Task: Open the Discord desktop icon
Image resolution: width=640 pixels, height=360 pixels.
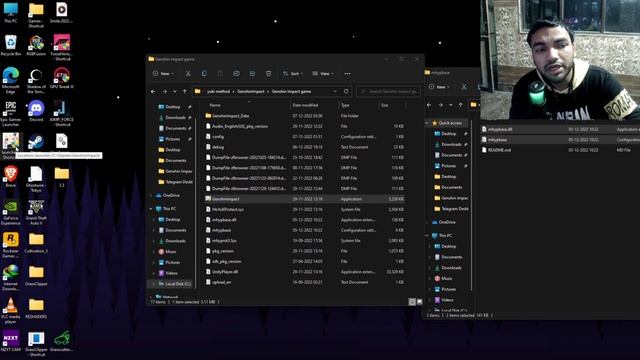Action: pos(36,111)
